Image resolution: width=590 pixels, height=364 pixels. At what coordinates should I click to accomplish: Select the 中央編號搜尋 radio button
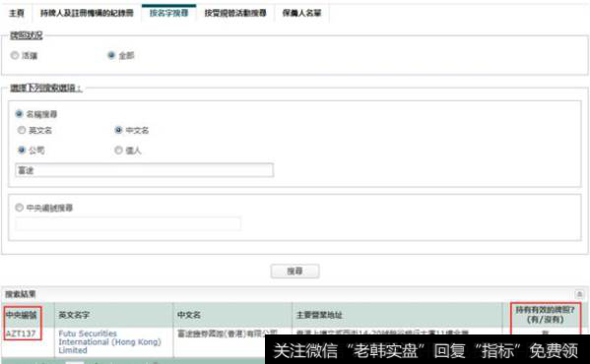coord(19,208)
